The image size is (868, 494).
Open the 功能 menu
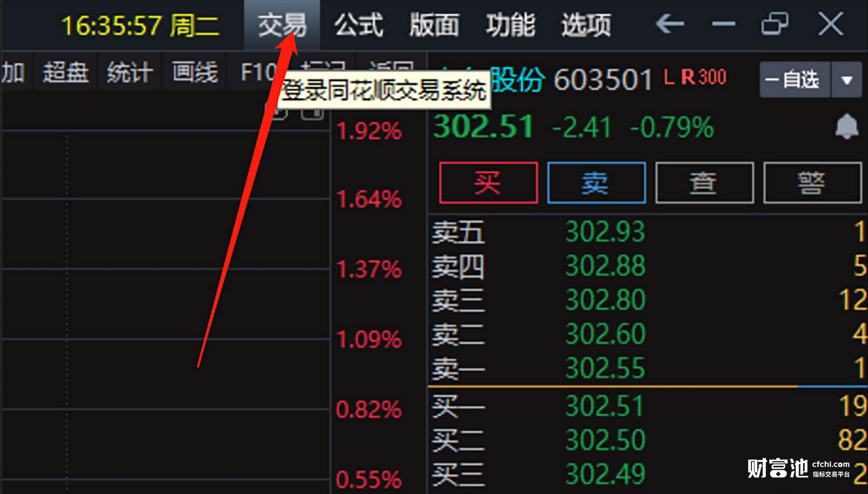point(510,25)
